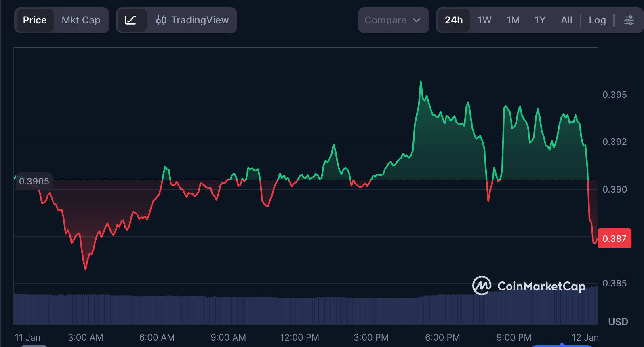Toggle the Log scale option
This screenshot has height=347, width=644.
click(x=597, y=20)
